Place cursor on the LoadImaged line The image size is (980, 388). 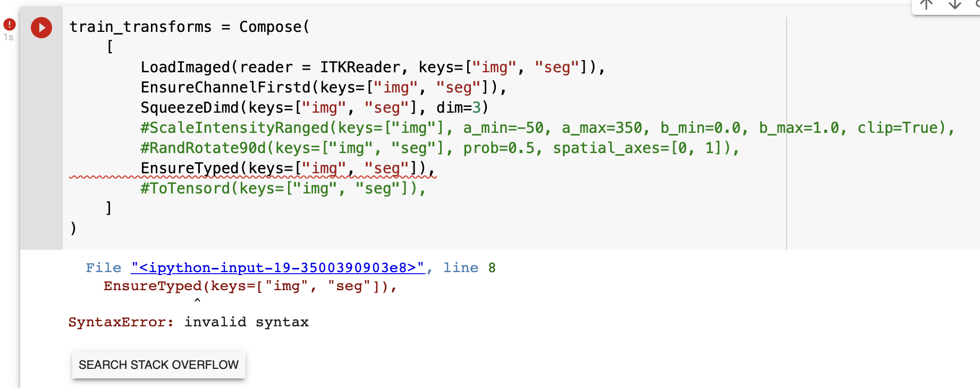[x=372, y=67]
